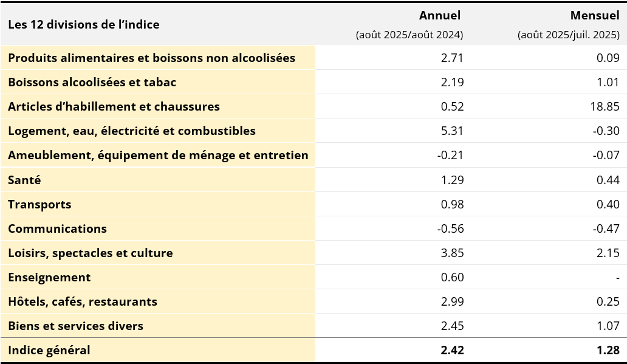Click the 18.85 monthly clothing value
627x364 pixels.
click(x=604, y=106)
